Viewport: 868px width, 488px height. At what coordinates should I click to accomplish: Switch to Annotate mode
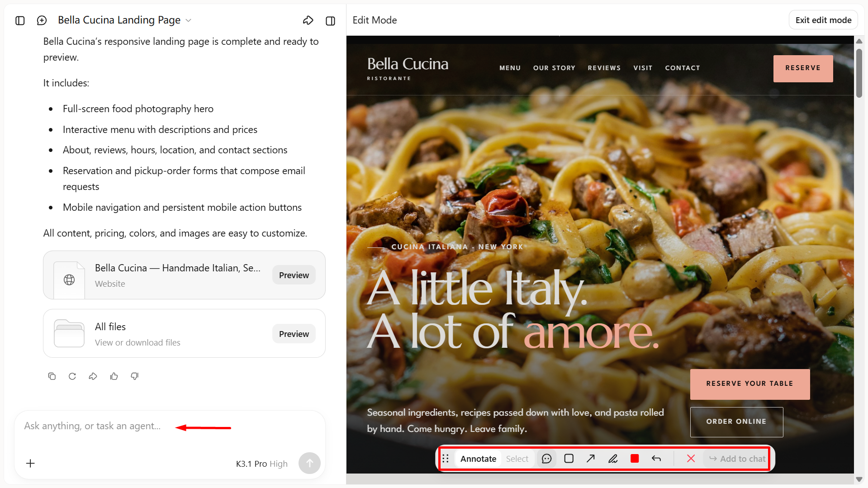click(478, 459)
